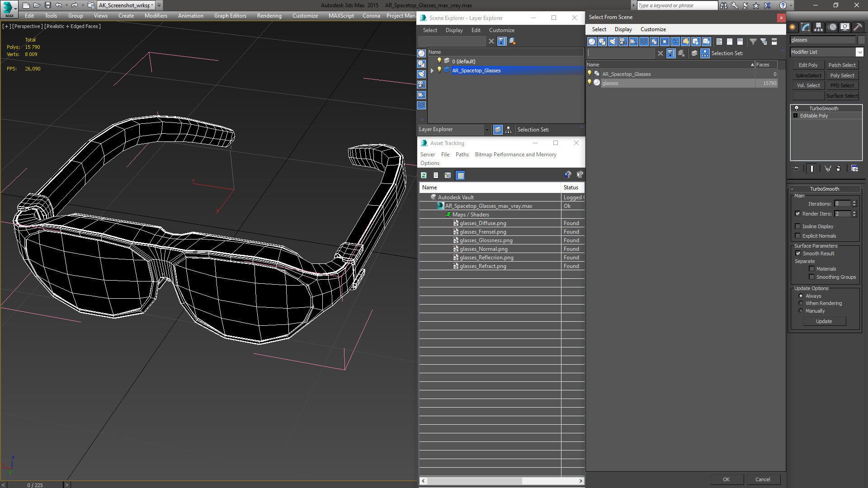Toggle Display Lights filter in Select From Scene
Image resolution: width=868 pixels, height=488 pixels.
coord(613,42)
